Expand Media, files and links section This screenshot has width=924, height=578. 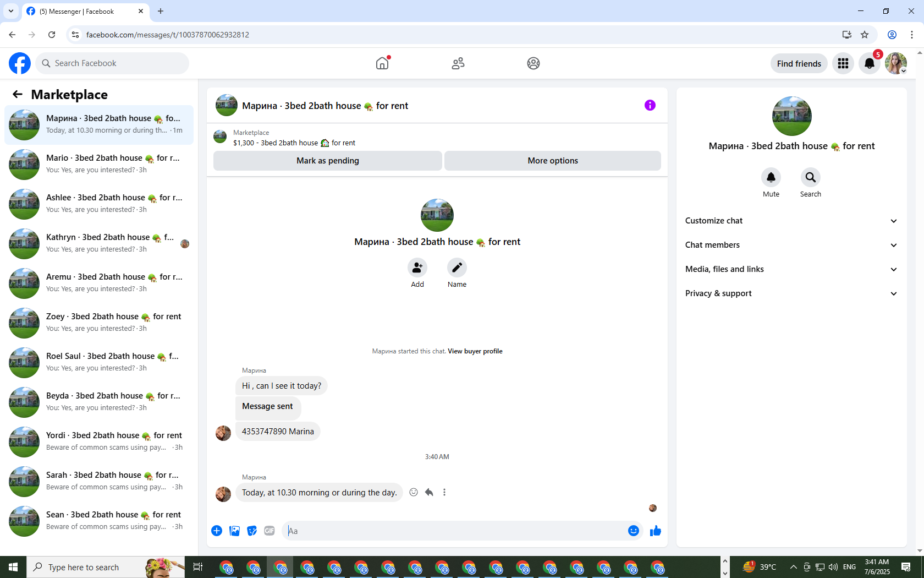point(791,269)
